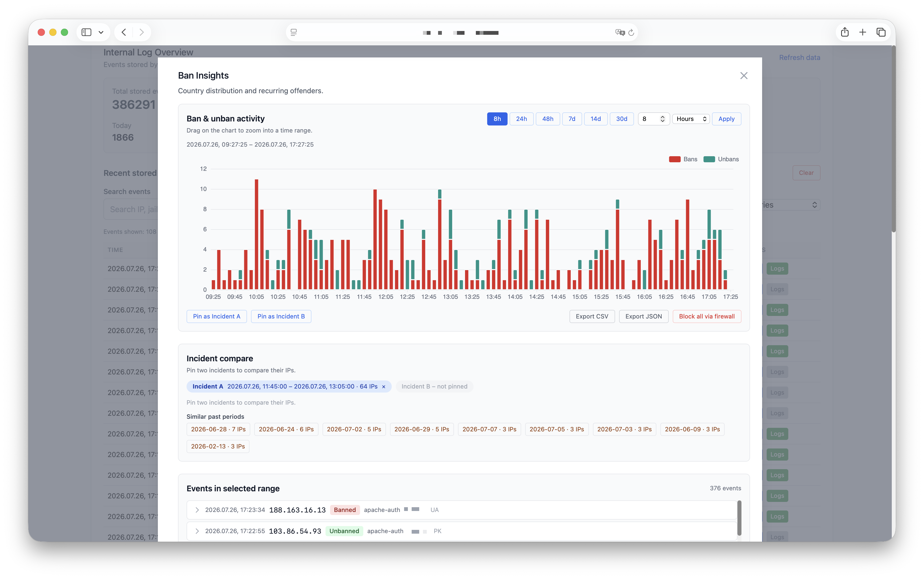Select the 14d time range

[595, 119]
